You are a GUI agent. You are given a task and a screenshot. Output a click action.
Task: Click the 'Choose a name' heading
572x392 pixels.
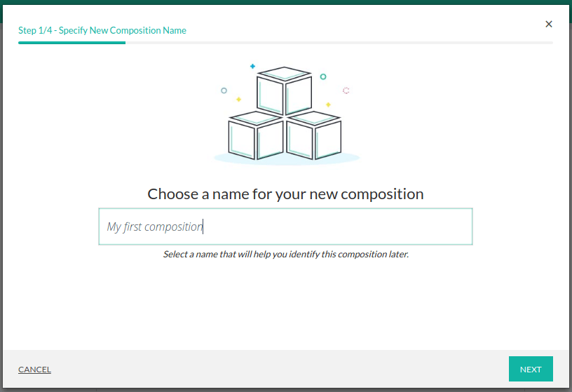coord(285,194)
